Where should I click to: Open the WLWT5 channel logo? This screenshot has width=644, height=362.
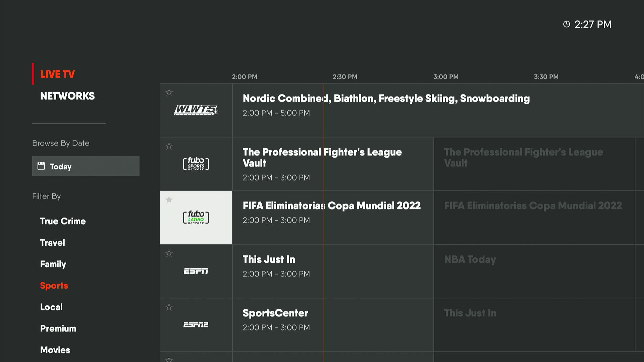196,110
